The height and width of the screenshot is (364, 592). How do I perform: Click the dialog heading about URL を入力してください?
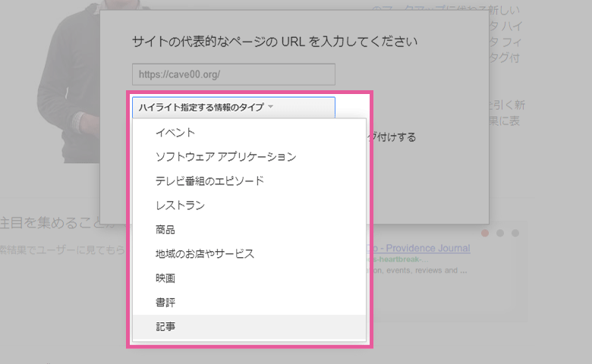pyautogui.click(x=275, y=42)
